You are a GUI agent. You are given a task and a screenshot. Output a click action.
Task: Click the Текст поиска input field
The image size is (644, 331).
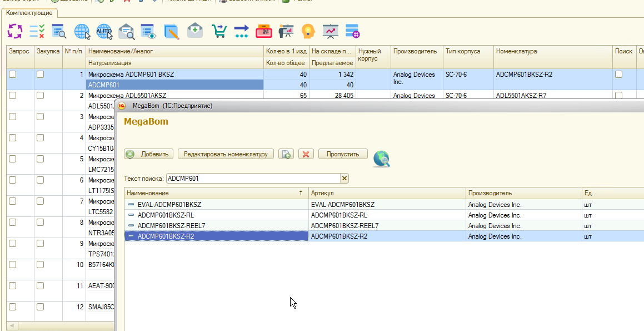click(253, 179)
